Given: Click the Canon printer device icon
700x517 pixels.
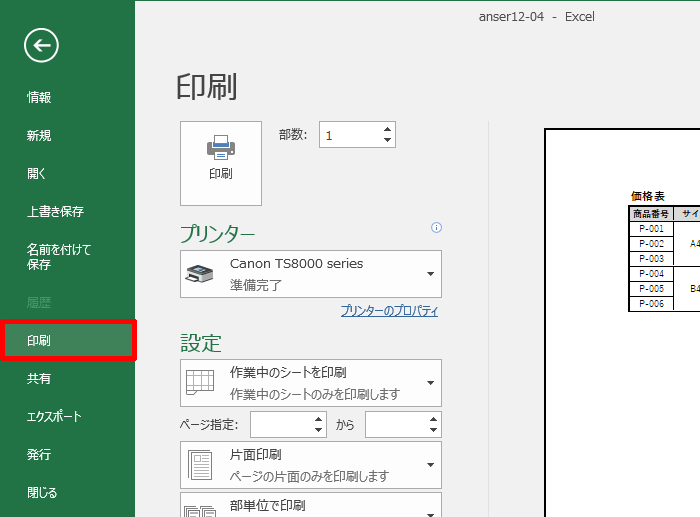Looking at the screenshot, I should 200,274.
